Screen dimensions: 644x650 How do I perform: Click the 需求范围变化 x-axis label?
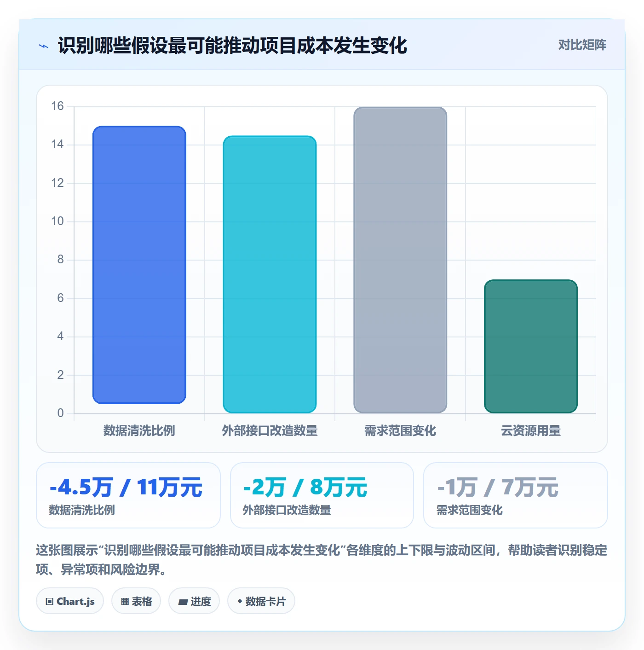pyautogui.click(x=400, y=431)
